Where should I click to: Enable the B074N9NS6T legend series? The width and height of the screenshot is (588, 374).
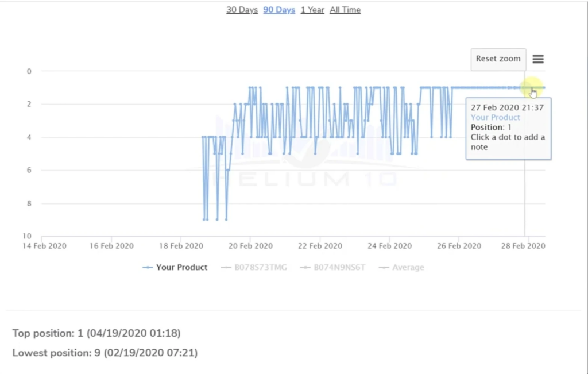click(333, 267)
